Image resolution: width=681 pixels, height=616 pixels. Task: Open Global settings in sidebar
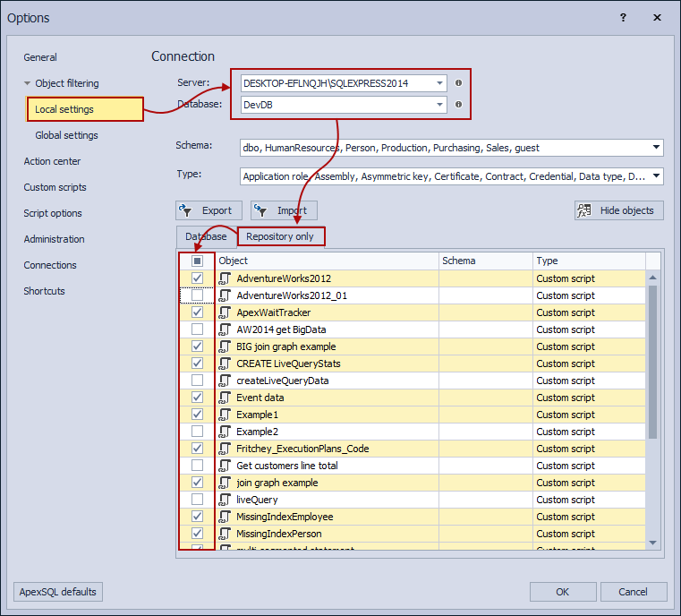pos(66,135)
